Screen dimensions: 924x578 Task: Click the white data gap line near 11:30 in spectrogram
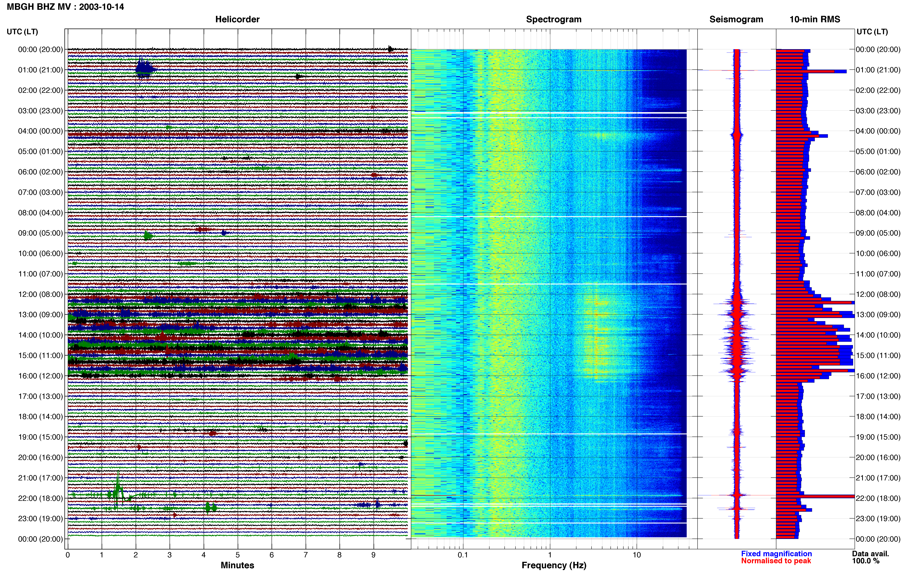[549, 284]
